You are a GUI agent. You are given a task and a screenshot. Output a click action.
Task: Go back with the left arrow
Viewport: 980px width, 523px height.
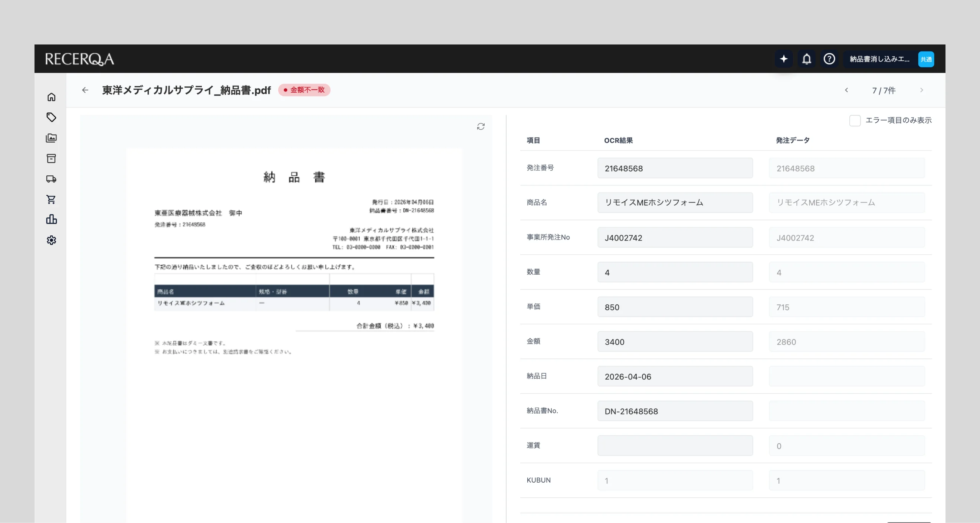coord(85,90)
